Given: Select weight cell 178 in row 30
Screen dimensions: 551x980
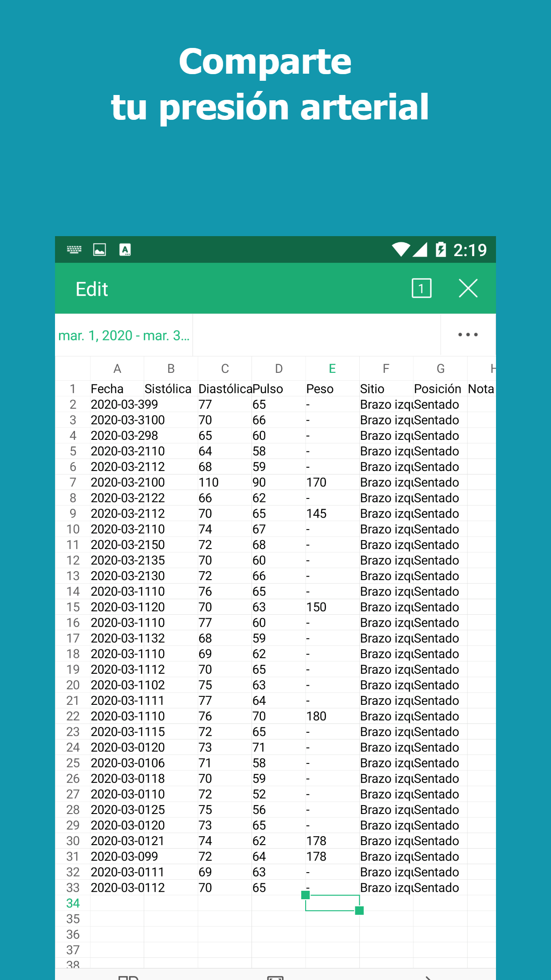Looking at the screenshot, I should pos(332,841).
